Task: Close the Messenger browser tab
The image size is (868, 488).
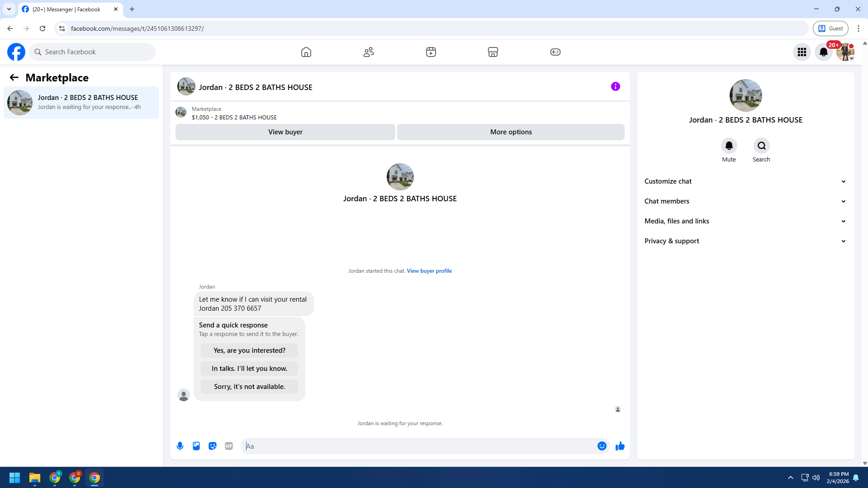Action: tap(116, 9)
